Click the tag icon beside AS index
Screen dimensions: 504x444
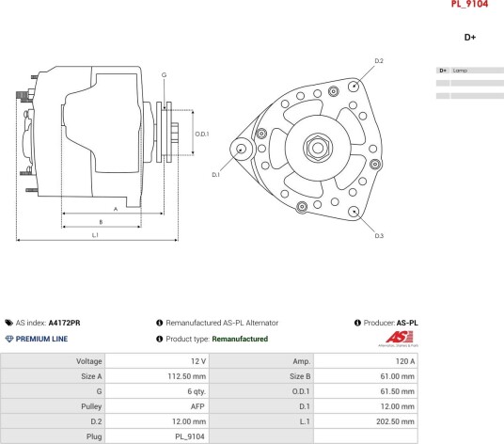click(8, 323)
